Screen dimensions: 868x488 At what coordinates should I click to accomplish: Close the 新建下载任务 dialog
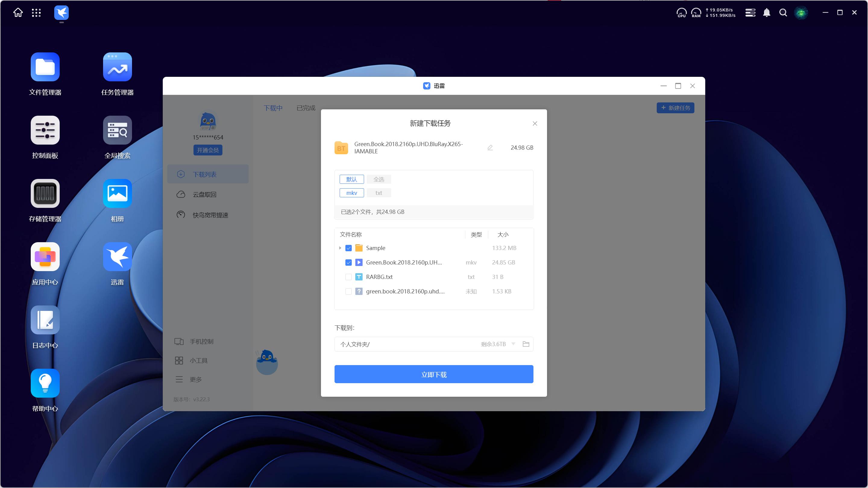point(535,124)
